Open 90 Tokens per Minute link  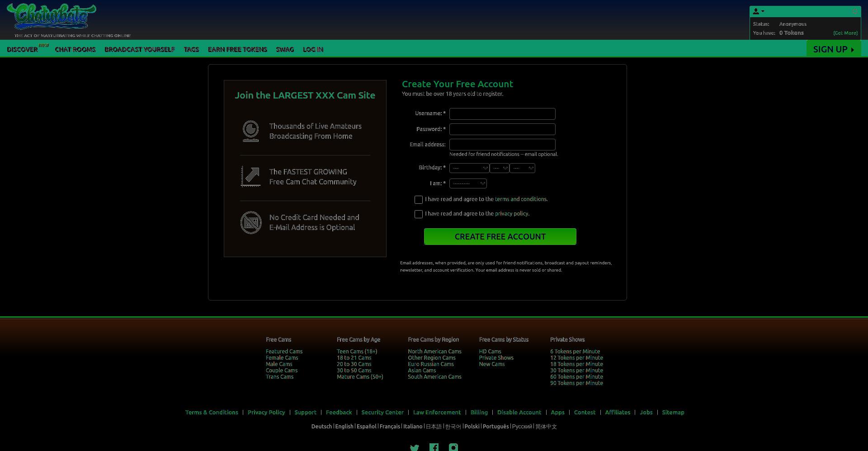pos(576,383)
